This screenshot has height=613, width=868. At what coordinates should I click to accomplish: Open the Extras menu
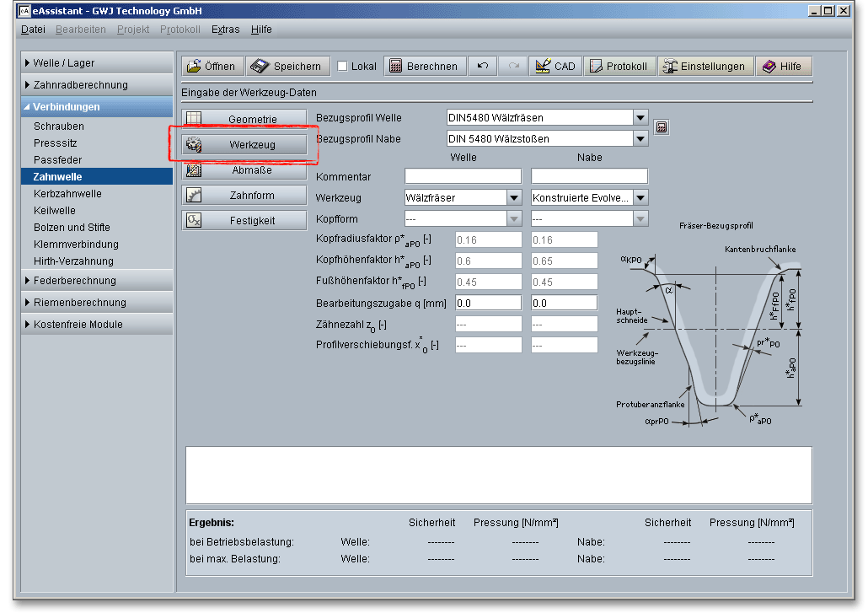(225, 30)
